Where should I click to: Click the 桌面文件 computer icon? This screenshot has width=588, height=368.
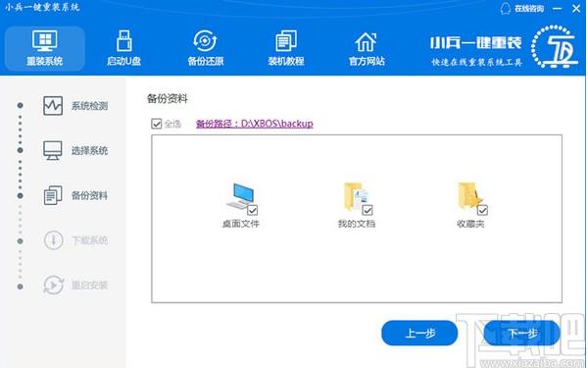pos(240,195)
